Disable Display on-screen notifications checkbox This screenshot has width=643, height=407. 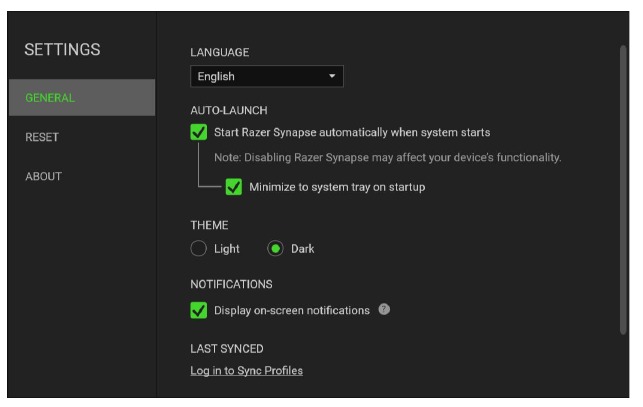pyautogui.click(x=198, y=310)
